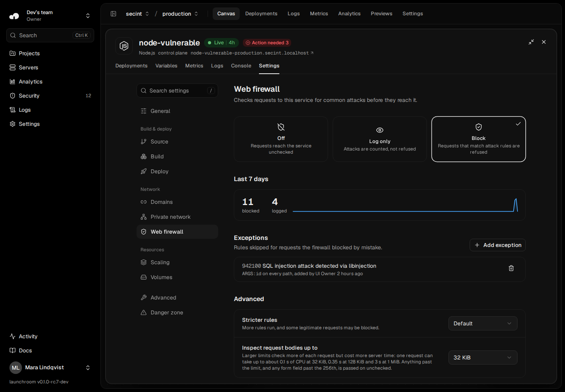Expand the Dev's team switcher
The image size is (565, 392).
(x=50, y=16)
